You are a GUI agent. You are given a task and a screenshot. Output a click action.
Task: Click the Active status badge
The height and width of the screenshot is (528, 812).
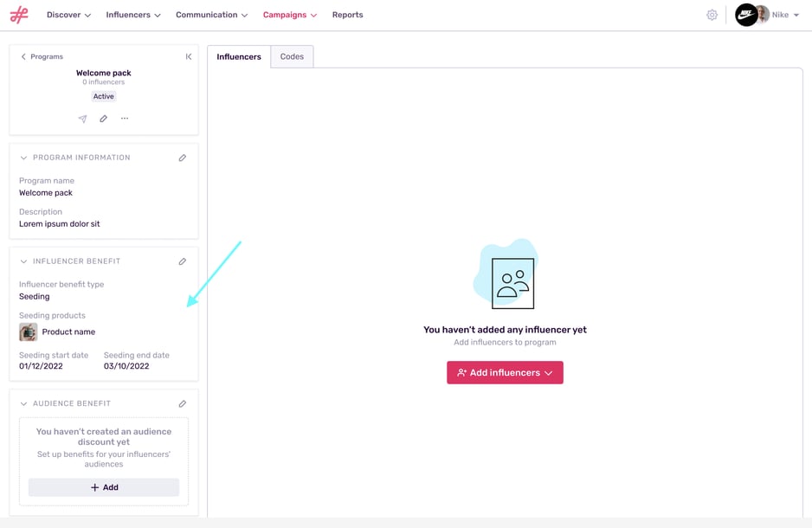(x=103, y=96)
